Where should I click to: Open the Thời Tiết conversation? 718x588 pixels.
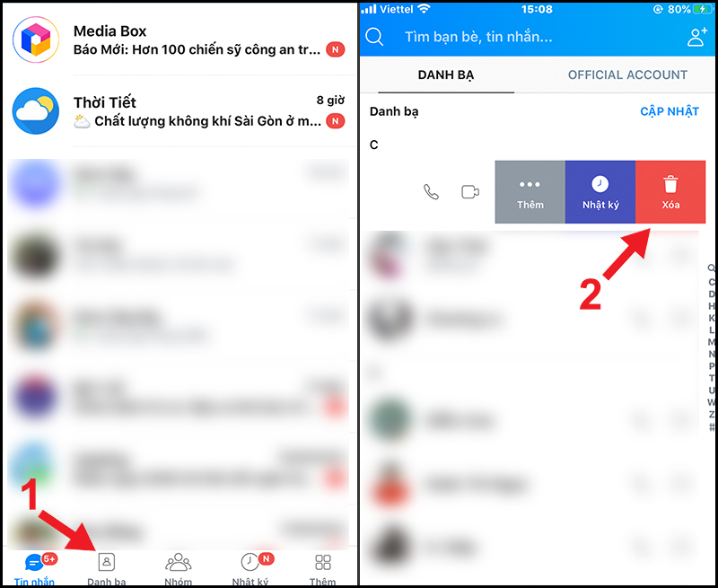(x=179, y=111)
